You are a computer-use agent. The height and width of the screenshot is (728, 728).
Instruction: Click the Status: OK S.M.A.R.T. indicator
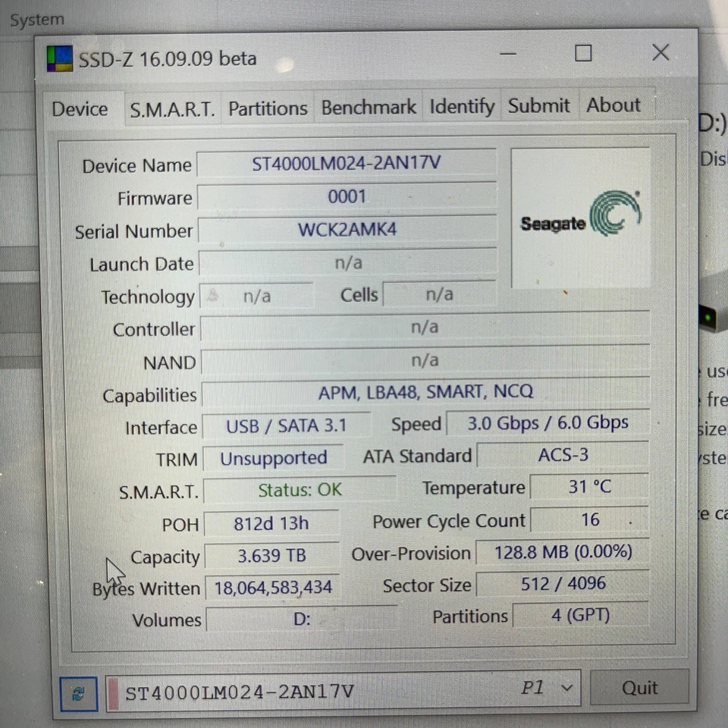tap(300, 490)
